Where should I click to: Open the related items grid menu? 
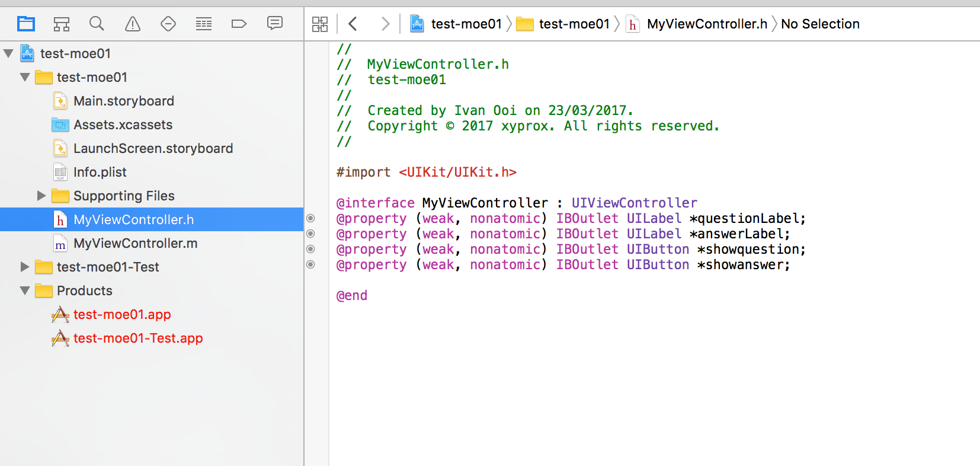[x=320, y=24]
